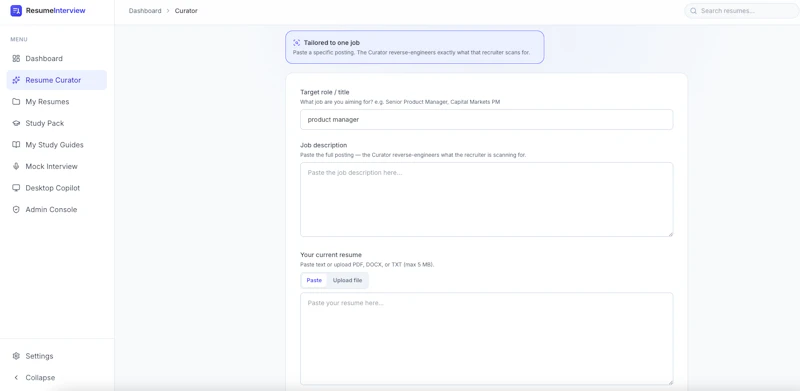Click the Dashboard breadcrumb link
The height and width of the screenshot is (391, 800).
pyautogui.click(x=145, y=11)
